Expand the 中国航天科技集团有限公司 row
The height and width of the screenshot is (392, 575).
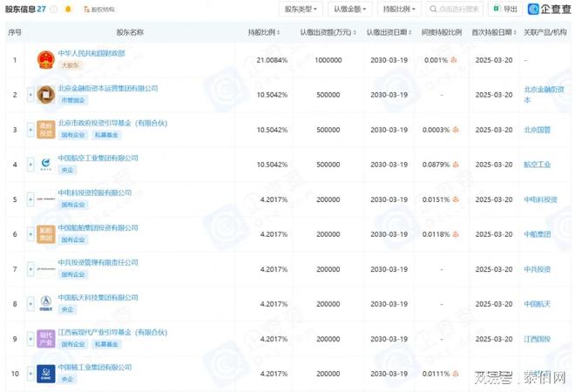[30, 304]
